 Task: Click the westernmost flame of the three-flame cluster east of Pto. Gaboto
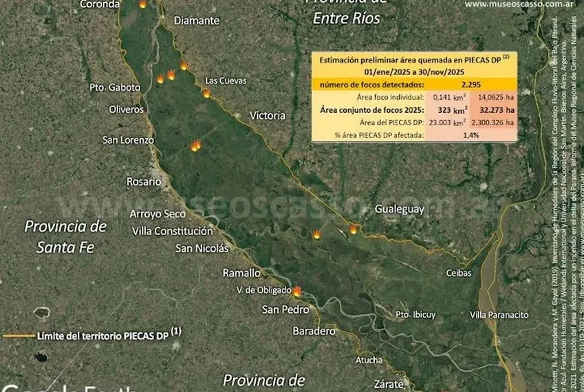tap(160, 79)
